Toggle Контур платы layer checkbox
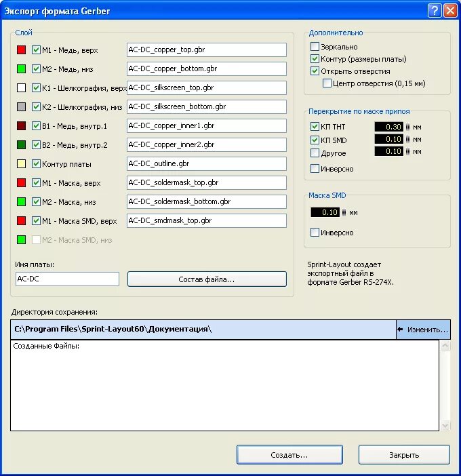The image size is (461, 476). coord(36,164)
